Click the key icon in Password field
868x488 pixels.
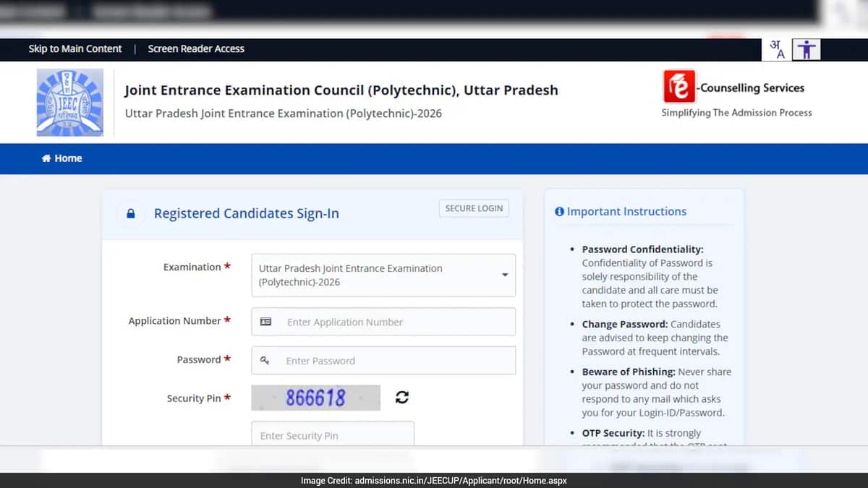coord(265,360)
